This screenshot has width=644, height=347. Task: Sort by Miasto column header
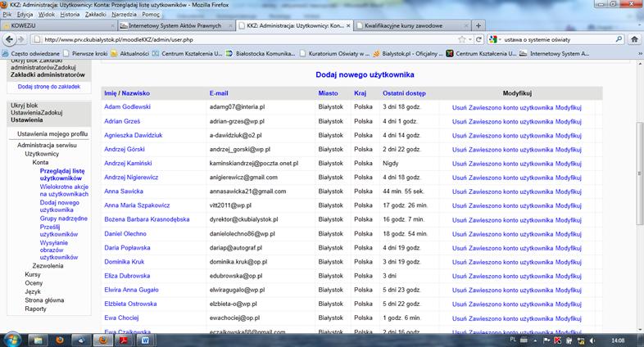click(328, 93)
